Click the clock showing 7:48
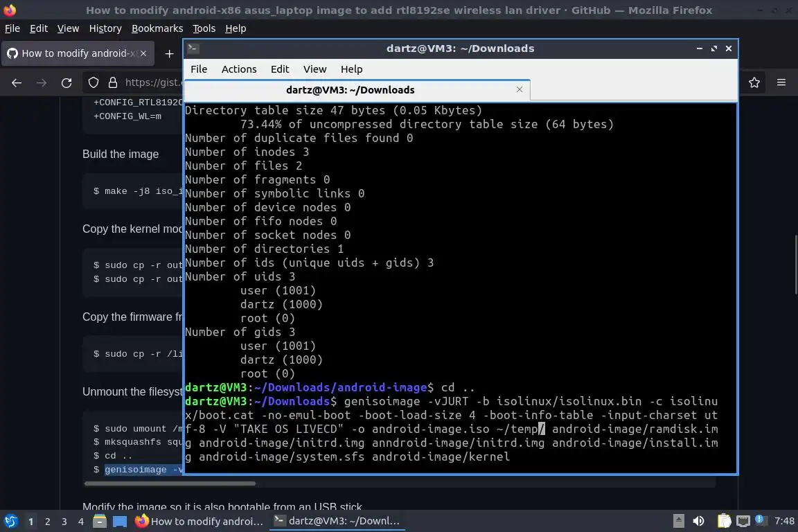This screenshot has height=532, width=798. click(784, 521)
